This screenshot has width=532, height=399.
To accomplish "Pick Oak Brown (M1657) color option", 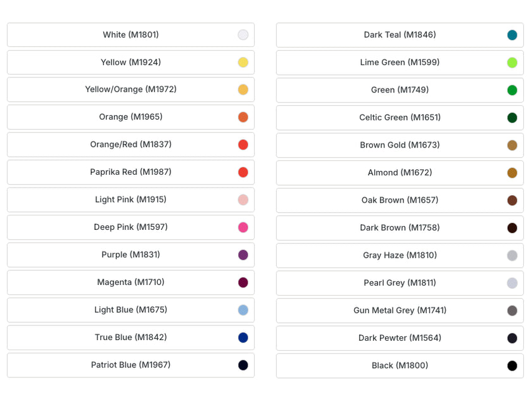I will (x=400, y=200).
